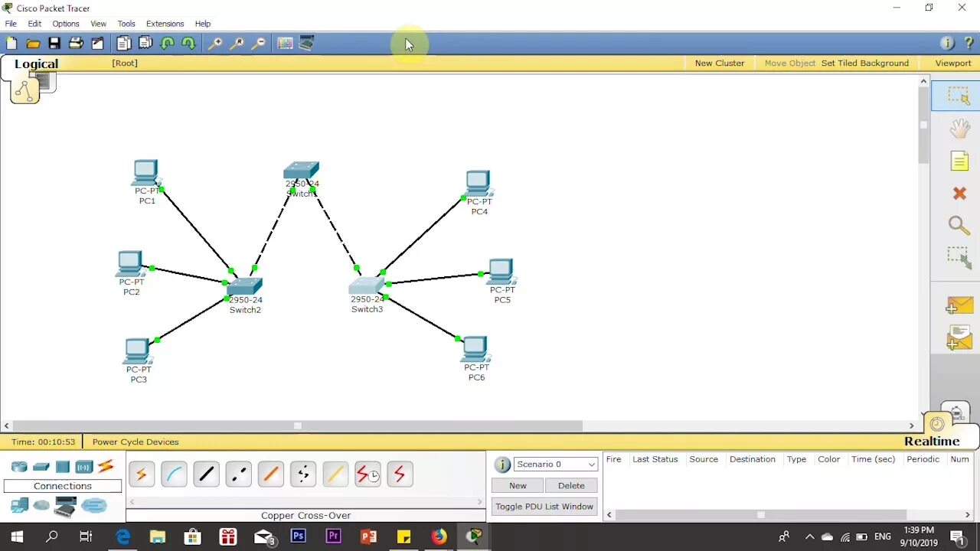The width and height of the screenshot is (980, 551).
Task: Launch the Activity Wizard toolbar icon
Action: (x=97, y=44)
